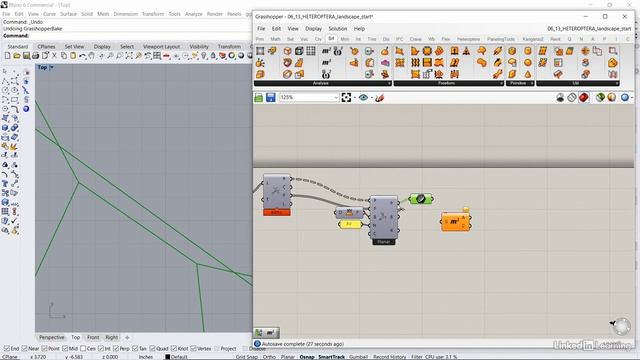Toggle the Point osnap checkbox
The height and width of the screenshot is (360, 640).
(x=44, y=349)
